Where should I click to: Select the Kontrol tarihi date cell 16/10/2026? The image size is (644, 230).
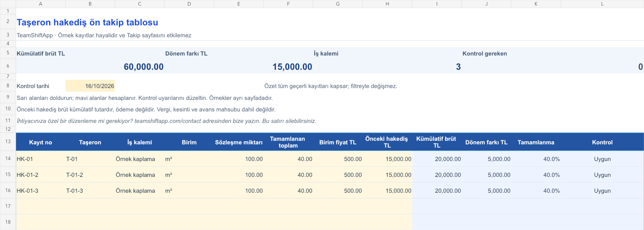pos(90,86)
